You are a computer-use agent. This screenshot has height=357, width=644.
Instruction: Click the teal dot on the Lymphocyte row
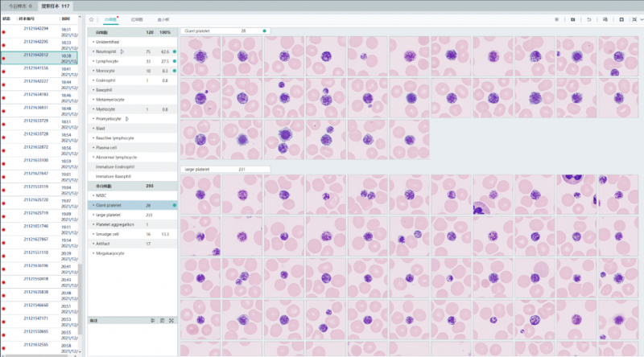tap(175, 61)
